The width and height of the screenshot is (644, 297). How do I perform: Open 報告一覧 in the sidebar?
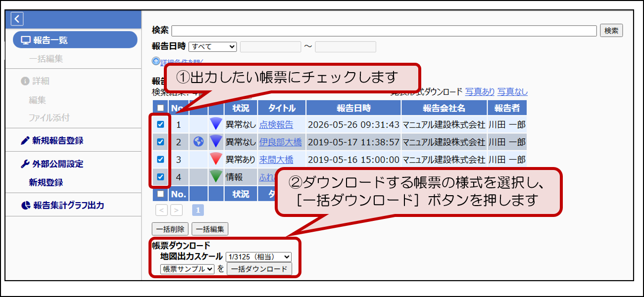click(x=75, y=40)
